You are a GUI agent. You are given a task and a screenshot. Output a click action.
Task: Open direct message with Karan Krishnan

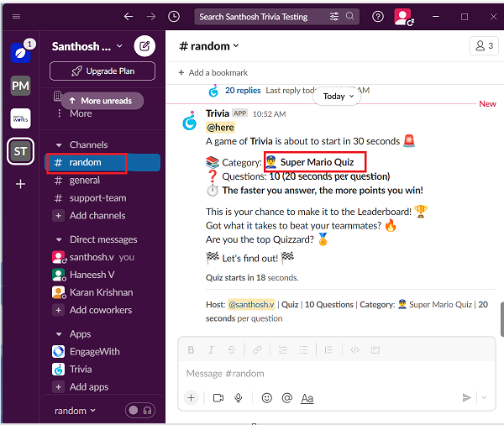point(102,292)
